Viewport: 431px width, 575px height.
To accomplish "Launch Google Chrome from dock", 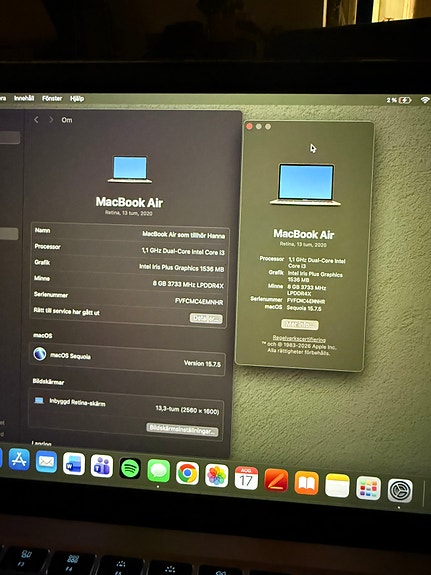I will (x=187, y=473).
